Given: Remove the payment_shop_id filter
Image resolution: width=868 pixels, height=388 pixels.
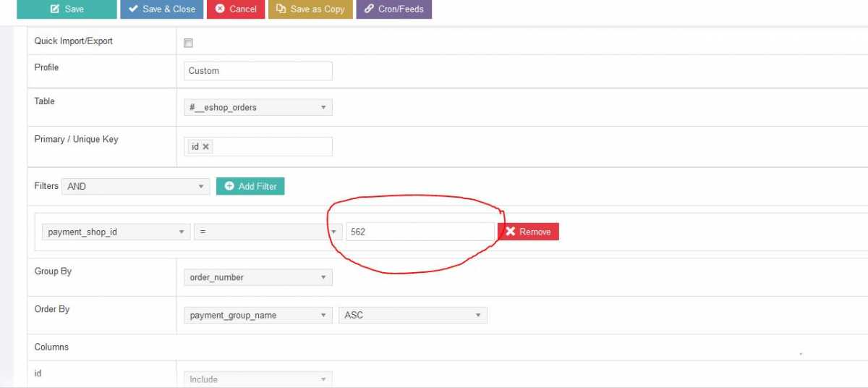Looking at the screenshot, I should [x=528, y=232].
